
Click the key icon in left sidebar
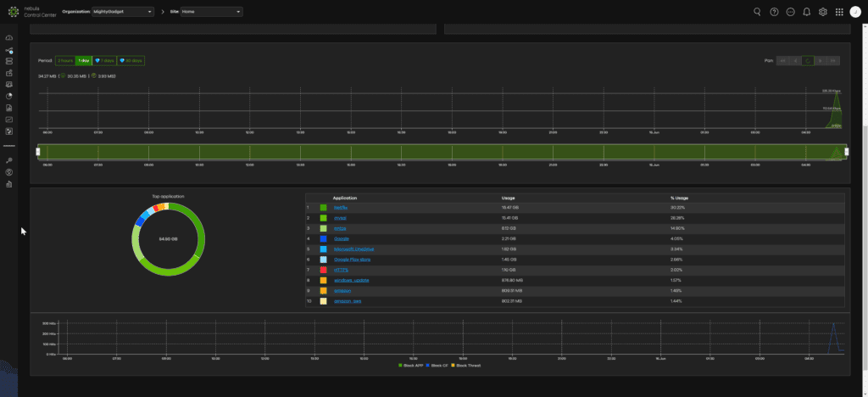pos(9,160)
